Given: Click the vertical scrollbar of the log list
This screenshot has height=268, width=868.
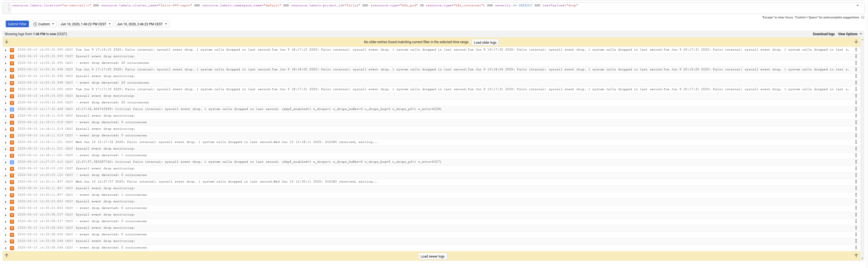Looking at the screenshot, I should point(863,148).
